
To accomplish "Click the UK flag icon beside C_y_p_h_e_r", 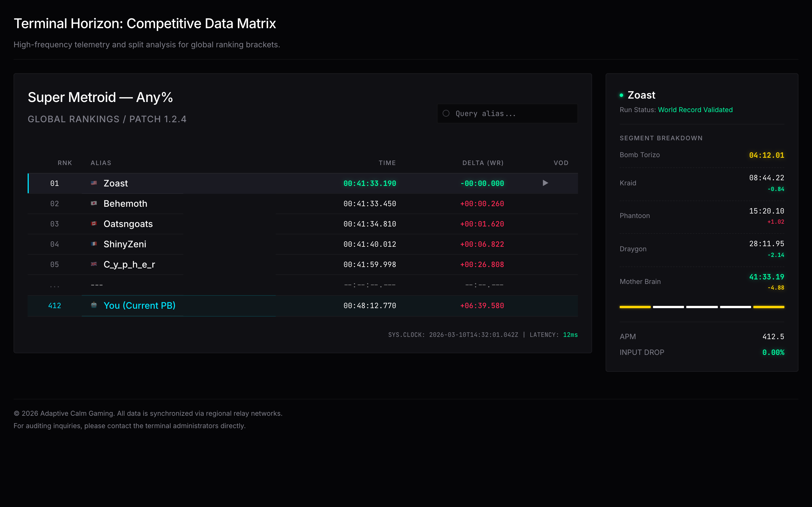I will point(94,264).
